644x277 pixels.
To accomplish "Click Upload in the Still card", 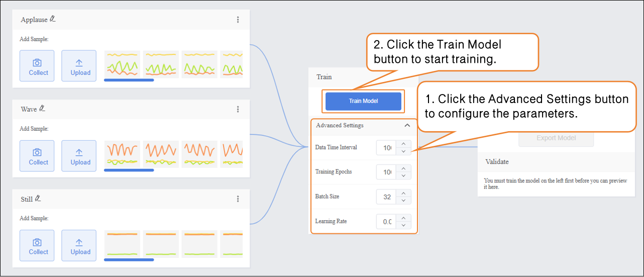I will point(79,245).
